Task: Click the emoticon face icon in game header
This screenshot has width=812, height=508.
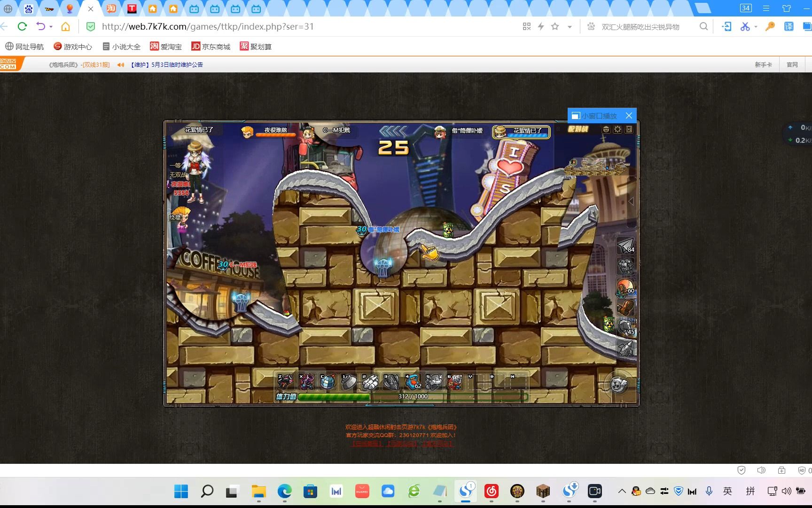Action: [x=606, y=129]
